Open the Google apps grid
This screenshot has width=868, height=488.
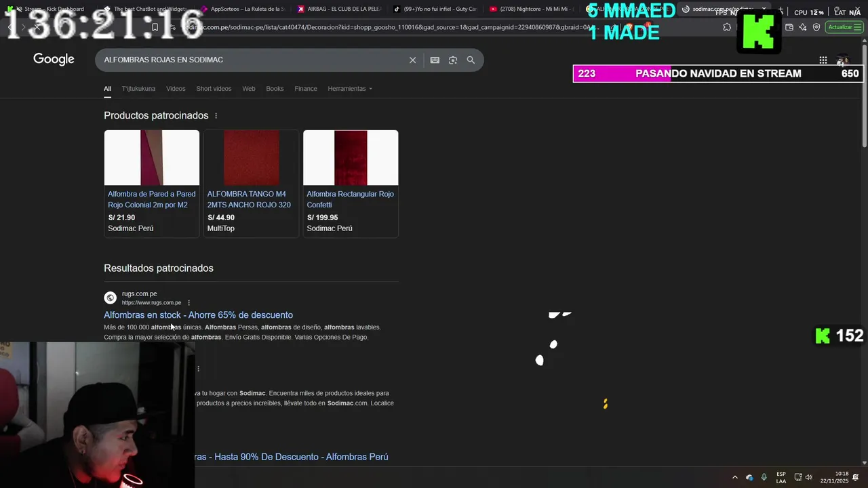pyautogui.click(x=823, y=60)
